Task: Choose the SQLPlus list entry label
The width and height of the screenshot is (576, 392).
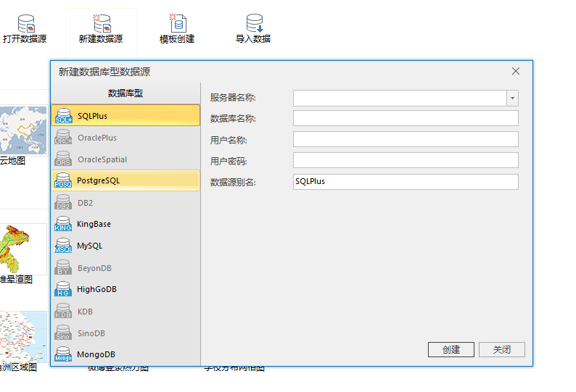Action: (93, 116)
